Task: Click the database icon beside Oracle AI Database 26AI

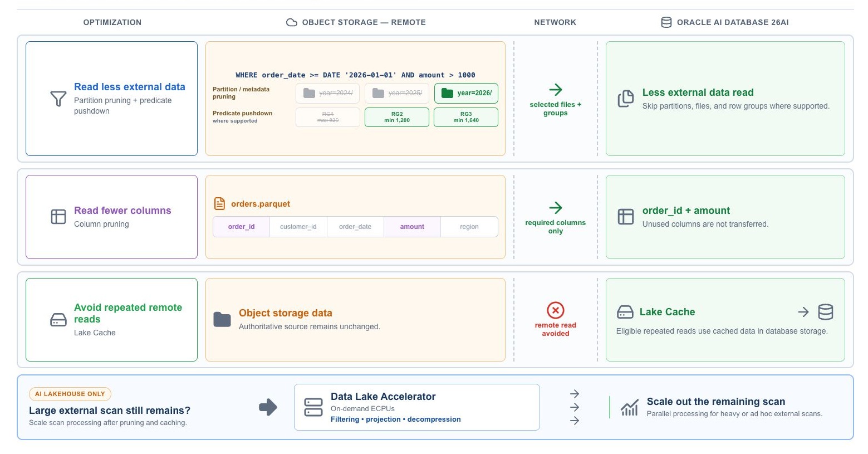Action: 666,22
